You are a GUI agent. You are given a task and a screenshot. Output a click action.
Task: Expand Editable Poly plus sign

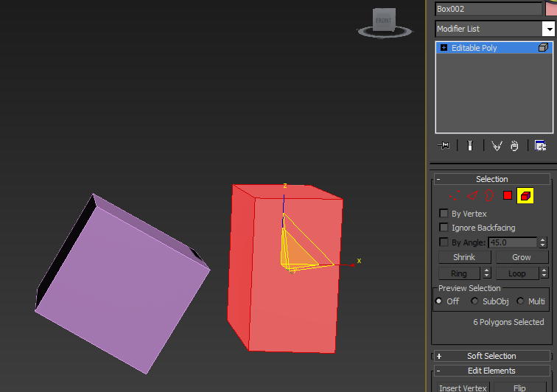(x=444, y=48)
